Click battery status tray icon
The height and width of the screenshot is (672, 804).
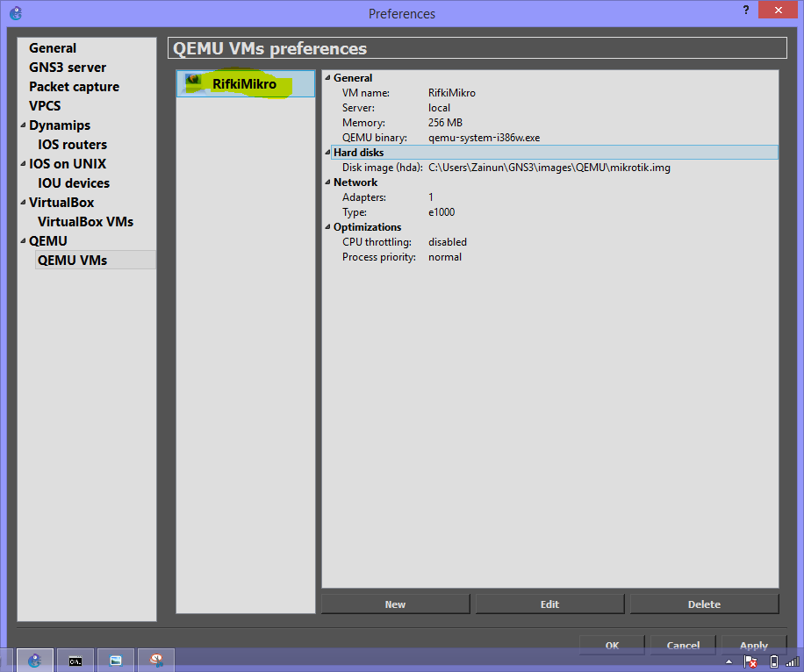(774, 661)
